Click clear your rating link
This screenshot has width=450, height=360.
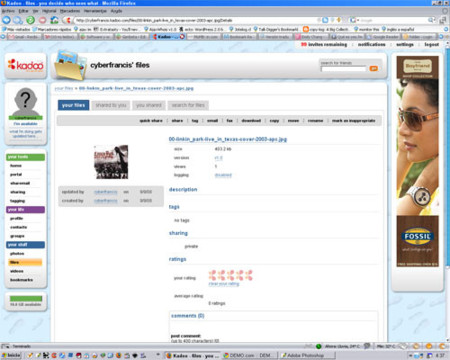click(x=224, y=284)
